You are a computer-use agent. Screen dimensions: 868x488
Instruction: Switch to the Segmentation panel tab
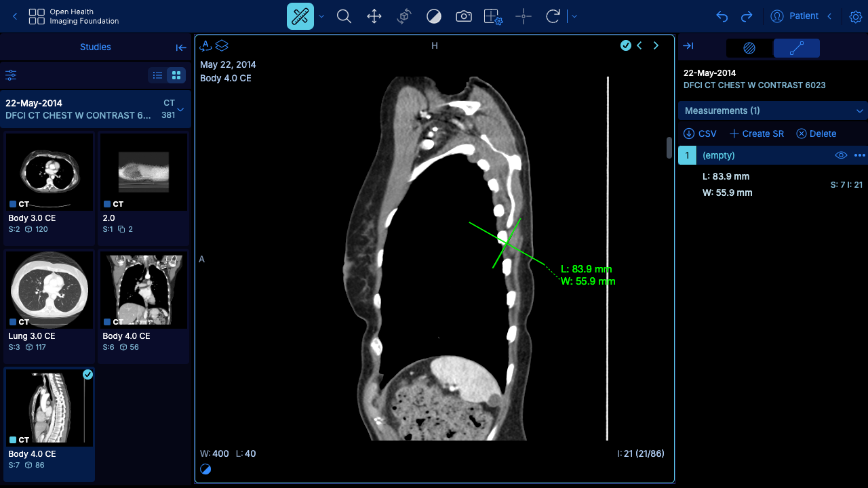(749, 48)
